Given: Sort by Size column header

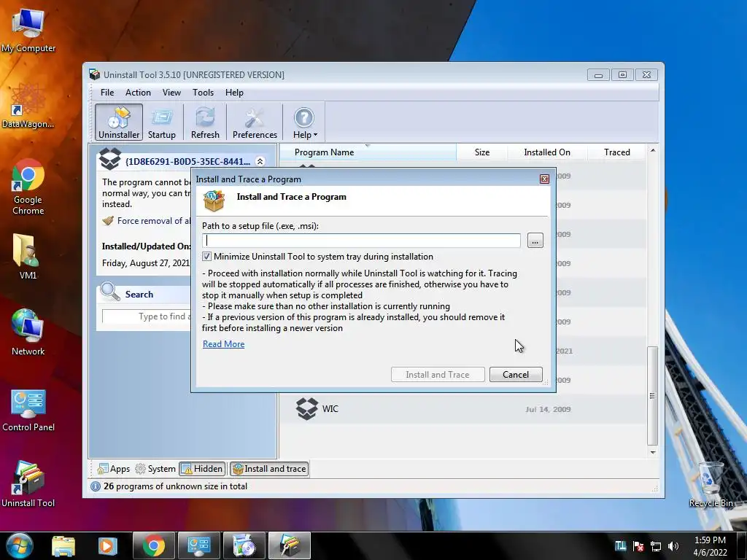Looking at the screenshot, I should click(481, 152).
